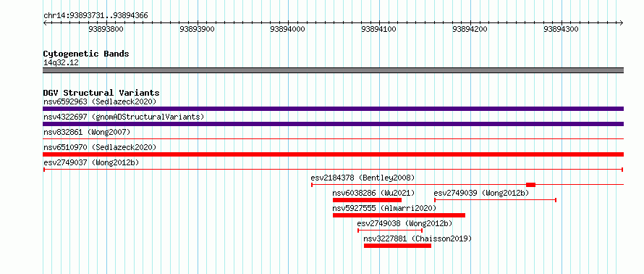Click the esv2749039 (Wong2012b) label
Viewport: 644px width, 274px height.
tap(481, 193)
